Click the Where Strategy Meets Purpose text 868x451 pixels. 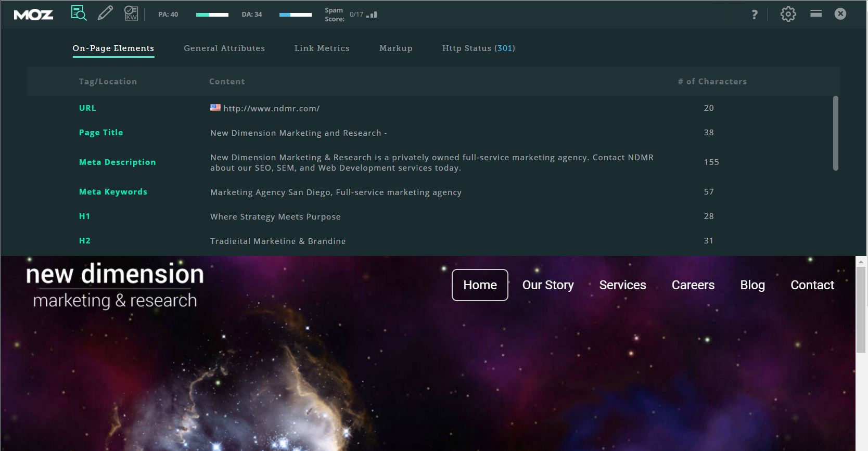pos(275,217)
